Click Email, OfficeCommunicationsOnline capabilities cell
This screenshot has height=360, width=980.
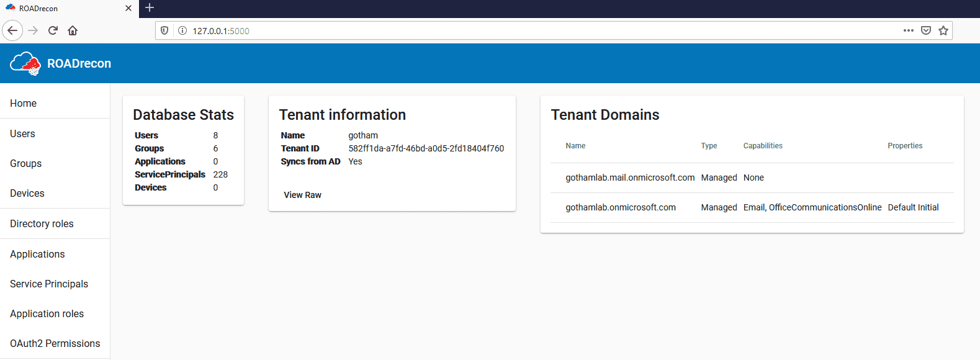812,207
